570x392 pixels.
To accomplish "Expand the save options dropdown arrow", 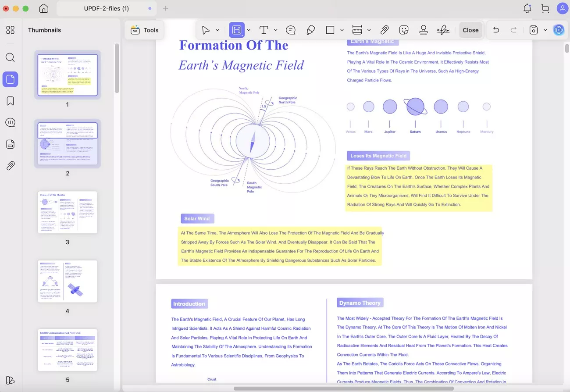I will tap(545, 30).
